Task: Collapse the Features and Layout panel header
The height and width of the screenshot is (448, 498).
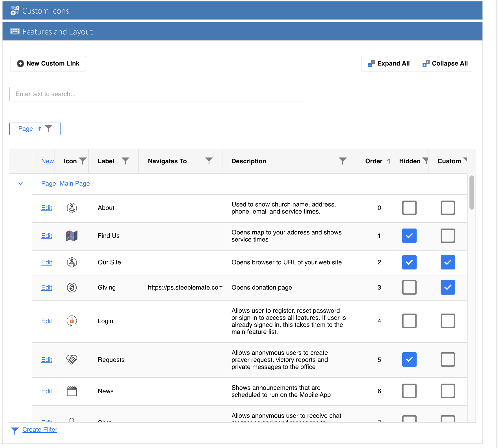Action: pyautogui.click(x=242, y=31)
